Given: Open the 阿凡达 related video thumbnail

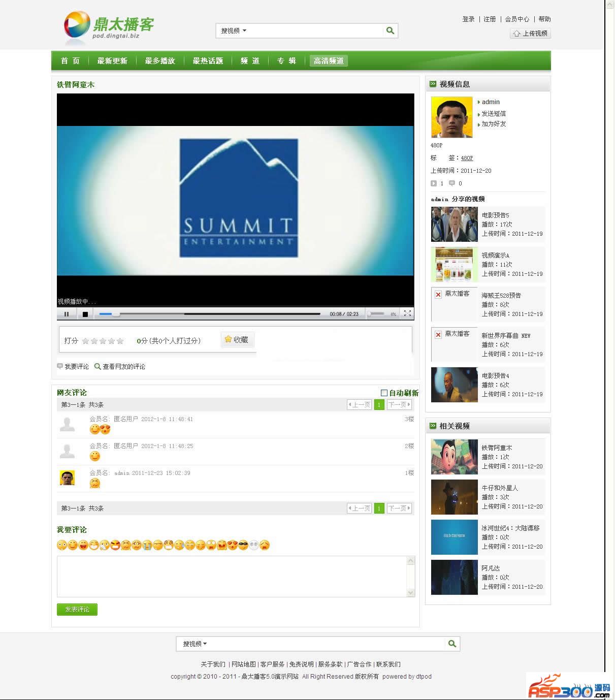Looking at the screenshot, I should pos(455,577).
